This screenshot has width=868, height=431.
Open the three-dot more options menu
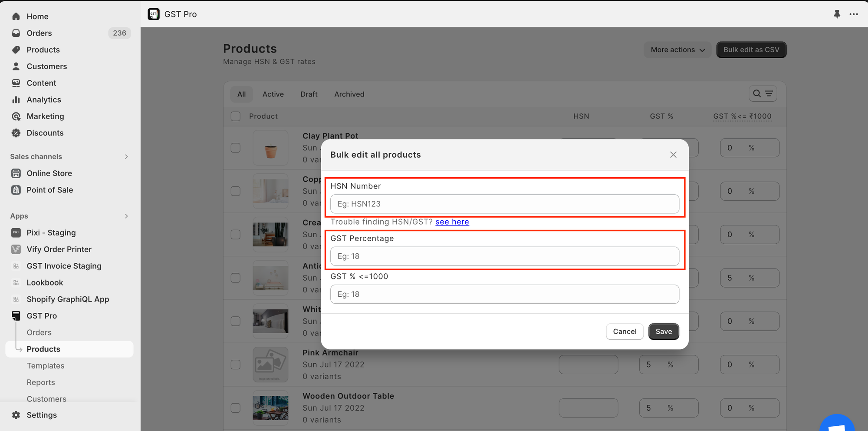[x=854, y=14]
